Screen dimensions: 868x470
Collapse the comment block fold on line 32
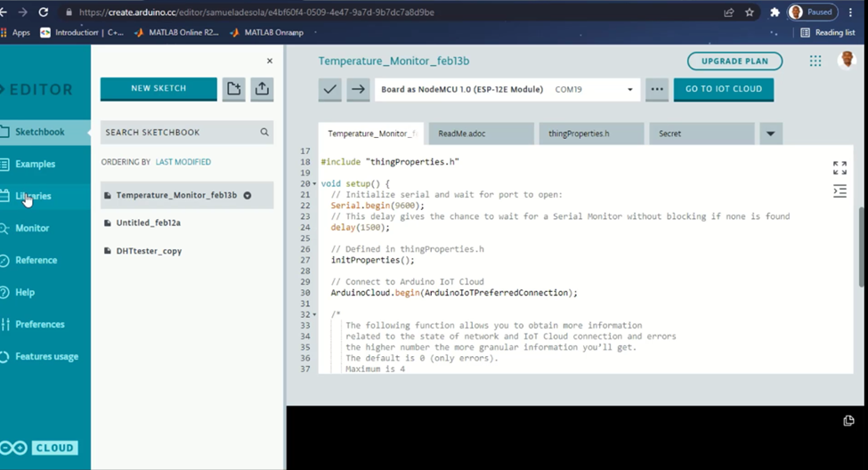(315, 314)
